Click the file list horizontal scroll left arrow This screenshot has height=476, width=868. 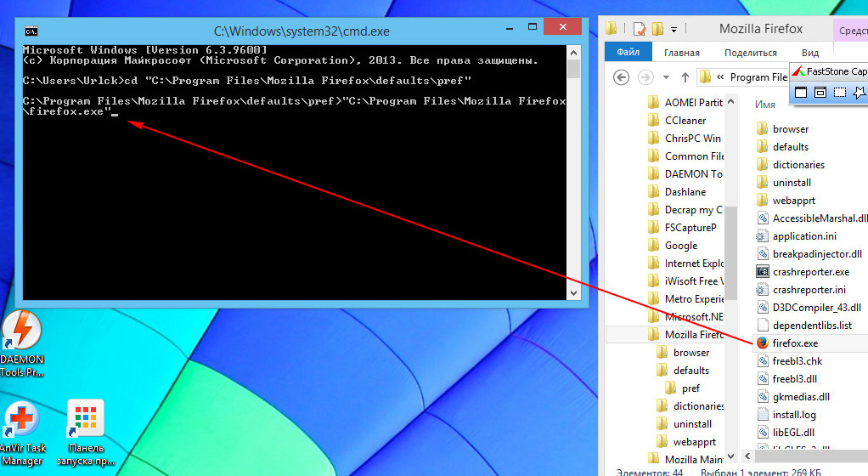tap(747, 456)
